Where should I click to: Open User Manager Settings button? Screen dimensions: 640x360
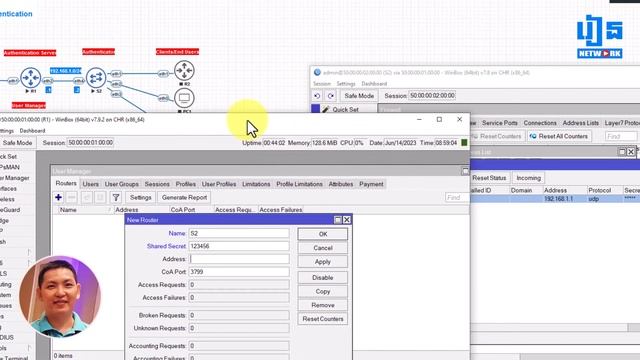click(140, 198)
